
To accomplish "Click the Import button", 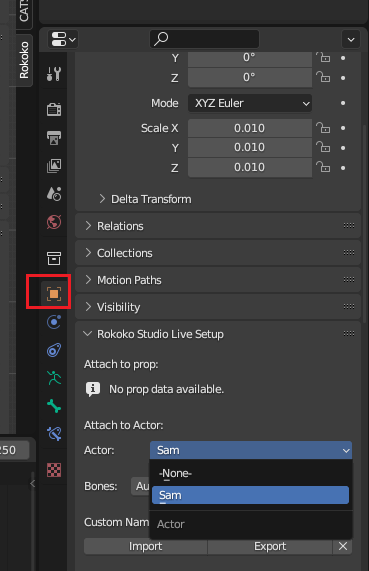I will click(145, 546).
